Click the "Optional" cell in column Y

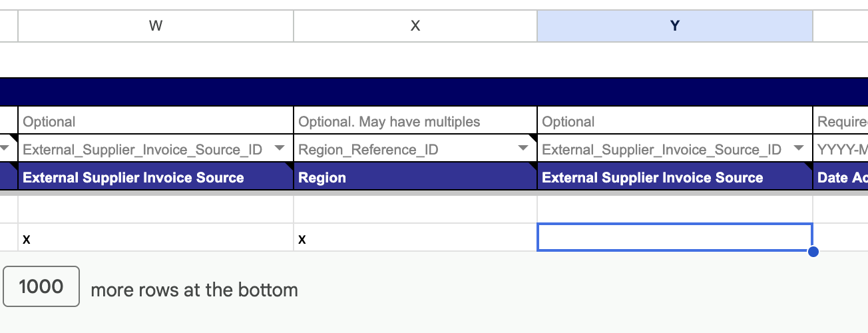[x=675, y=121]
